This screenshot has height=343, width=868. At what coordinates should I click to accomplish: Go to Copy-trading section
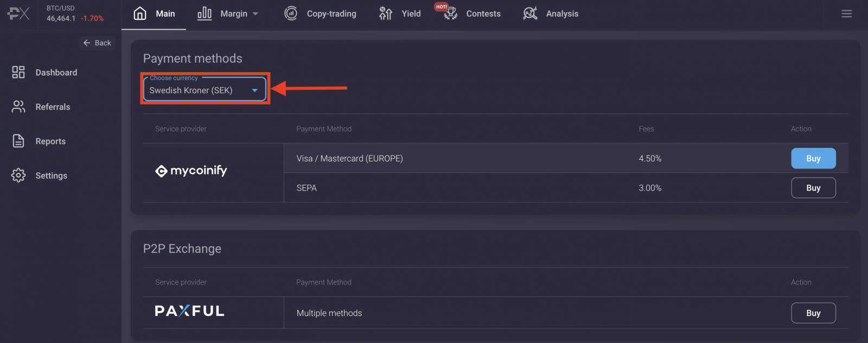(320, 14)
